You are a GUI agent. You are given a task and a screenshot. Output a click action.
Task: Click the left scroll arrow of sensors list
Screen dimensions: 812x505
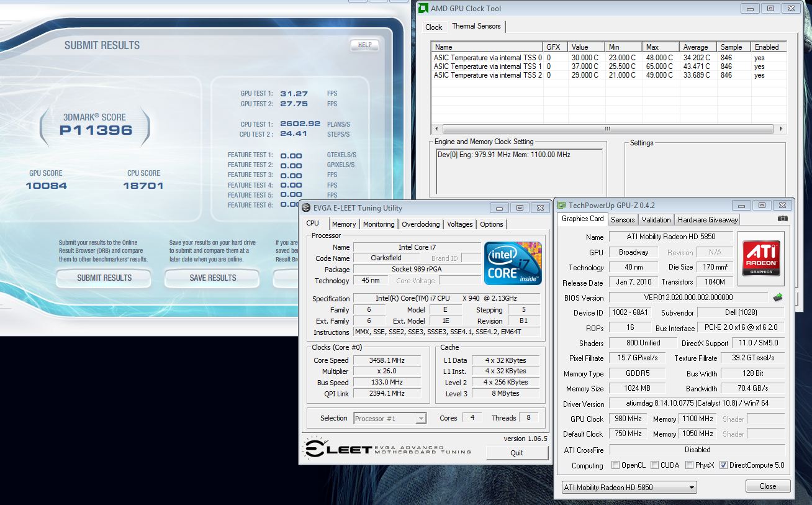tap(436, 129)
